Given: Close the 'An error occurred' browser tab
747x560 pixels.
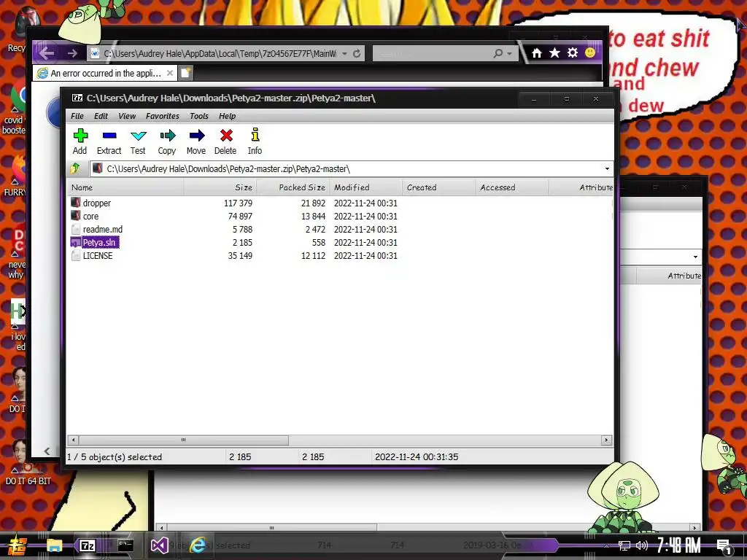Looking at the screenshot, I should coord(169,73).
